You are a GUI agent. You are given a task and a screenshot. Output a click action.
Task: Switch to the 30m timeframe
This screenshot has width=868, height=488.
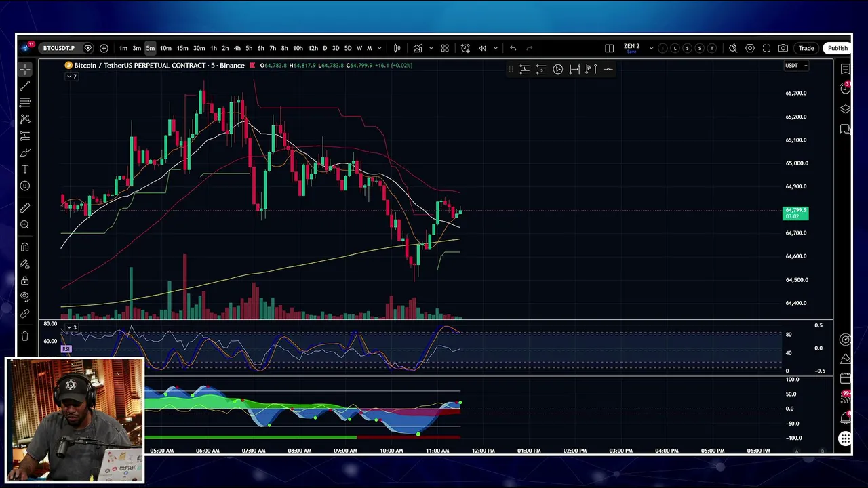tap(199, 48)
